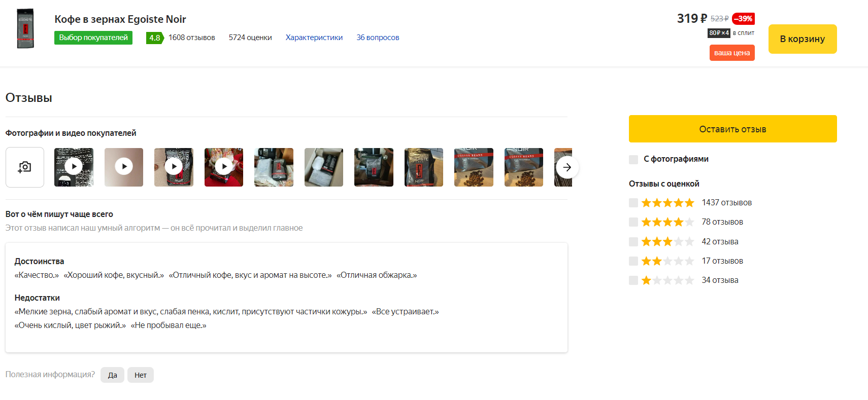
Task: Open the photo of coffee in cardboard box
Action: 324,167
